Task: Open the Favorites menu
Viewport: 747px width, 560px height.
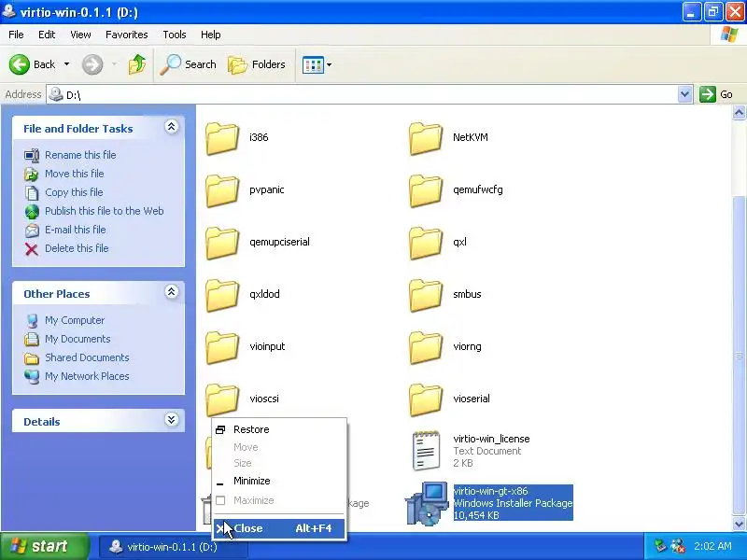Action: click(127, 35)
